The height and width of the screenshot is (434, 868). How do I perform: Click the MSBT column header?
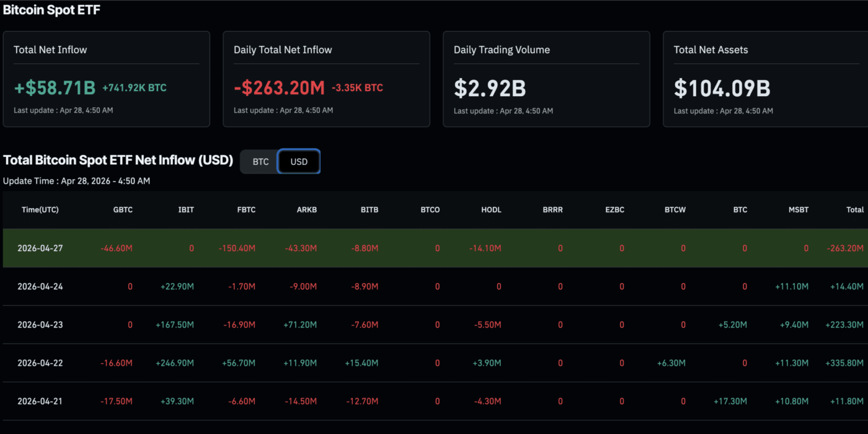coord(798,210)
